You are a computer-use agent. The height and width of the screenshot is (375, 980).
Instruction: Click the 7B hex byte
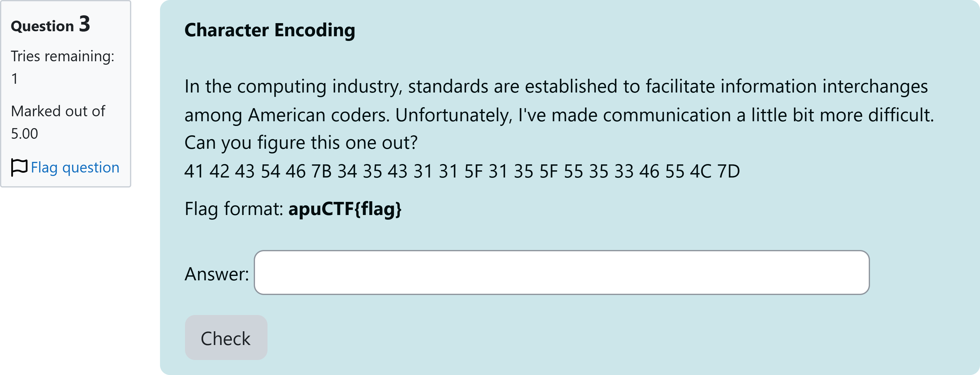tap(322, 171)
